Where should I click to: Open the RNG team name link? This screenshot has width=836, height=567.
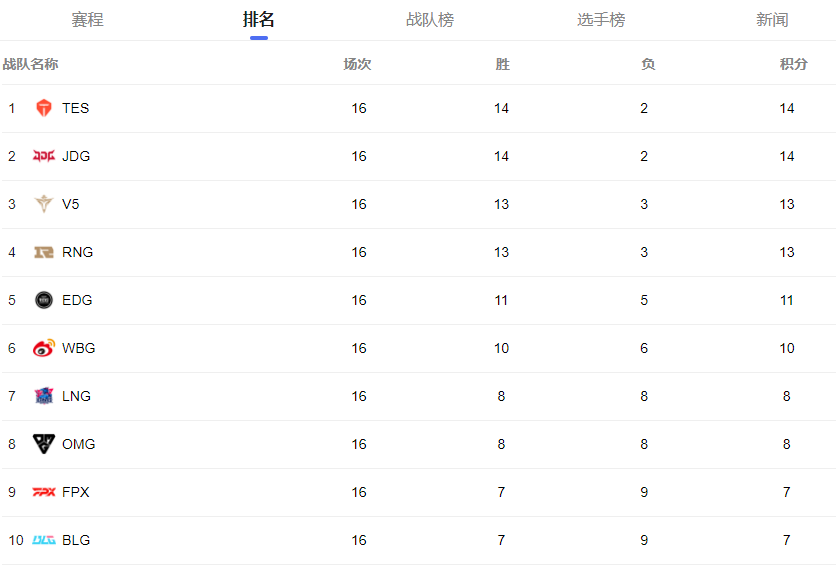[x=77, y=252]
